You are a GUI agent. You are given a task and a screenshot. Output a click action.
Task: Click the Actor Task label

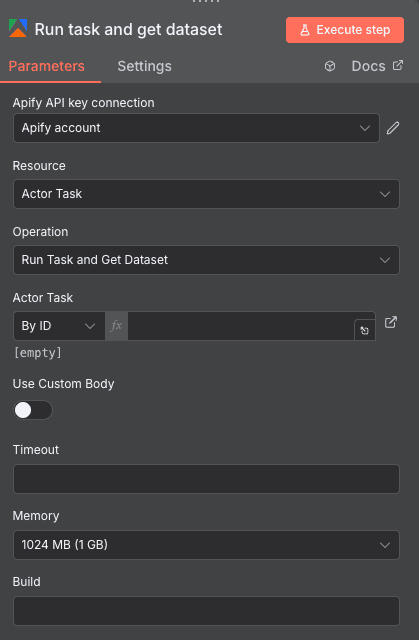43,298
